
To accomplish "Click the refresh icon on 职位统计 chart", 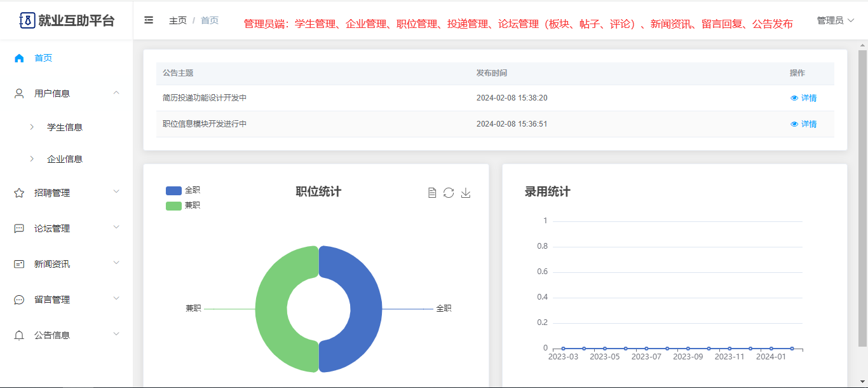I will click(x=449, y=193).
